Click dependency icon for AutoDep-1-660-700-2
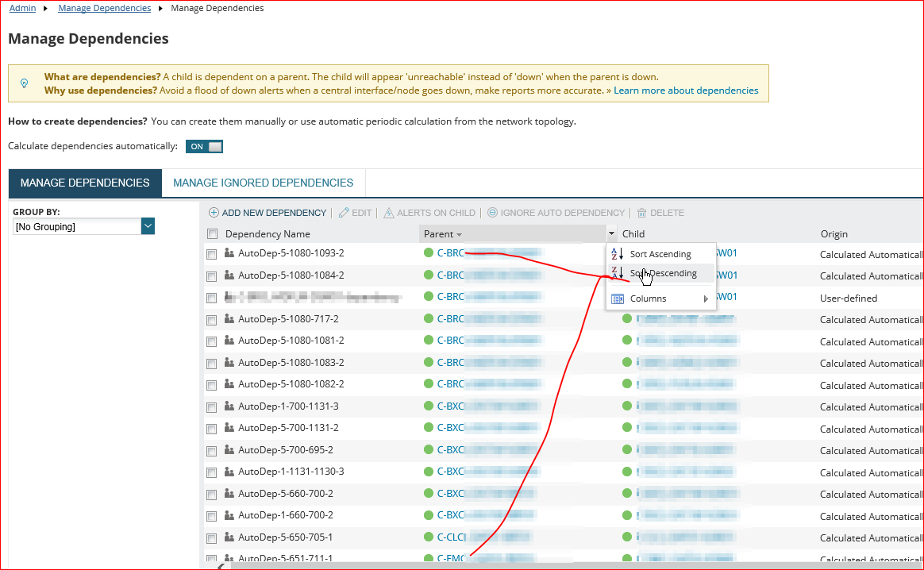 (x=229, y=515)
